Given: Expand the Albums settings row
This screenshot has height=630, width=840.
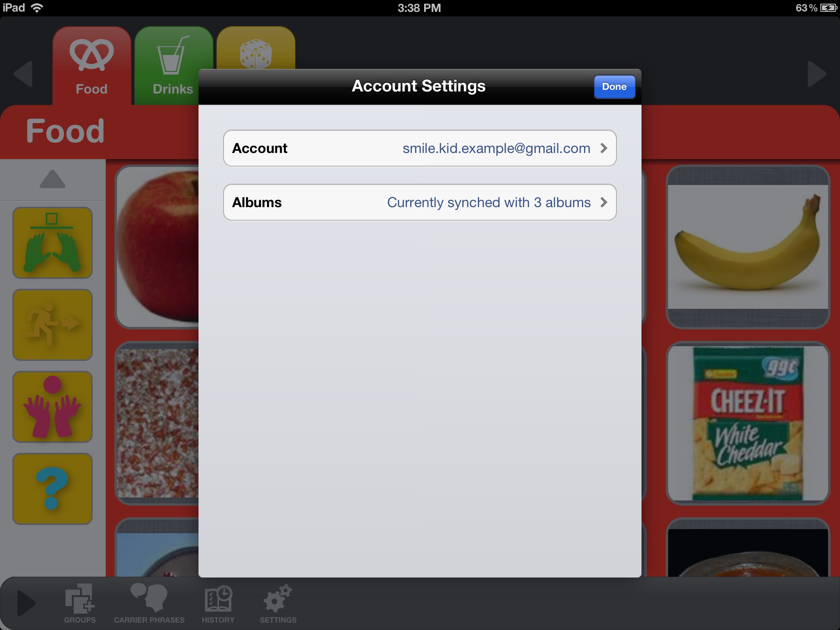Looking at the screenshot, I should point(419,203).
